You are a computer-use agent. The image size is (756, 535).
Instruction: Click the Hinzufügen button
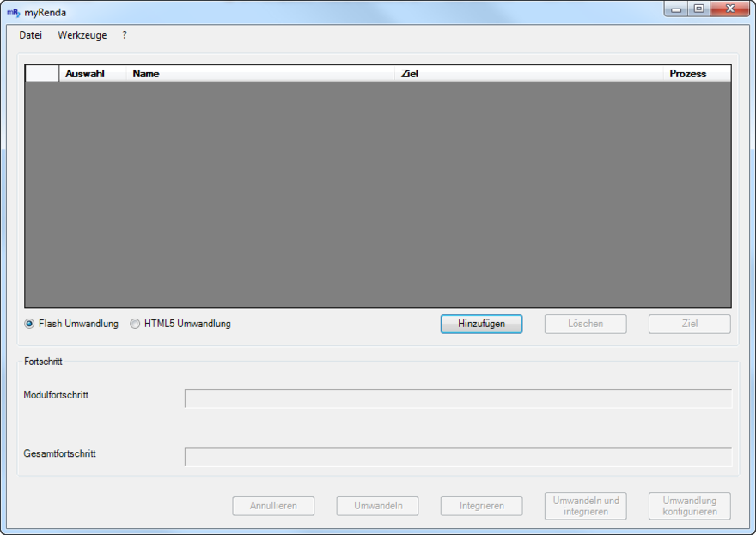481,324
